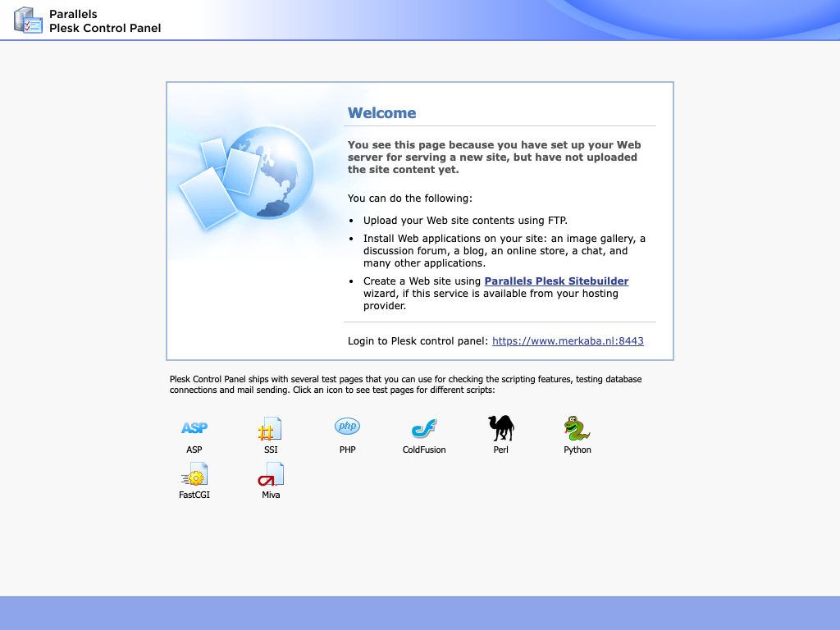Click the Miva test page icon
The image size is (840, 630).
[271, 474]
